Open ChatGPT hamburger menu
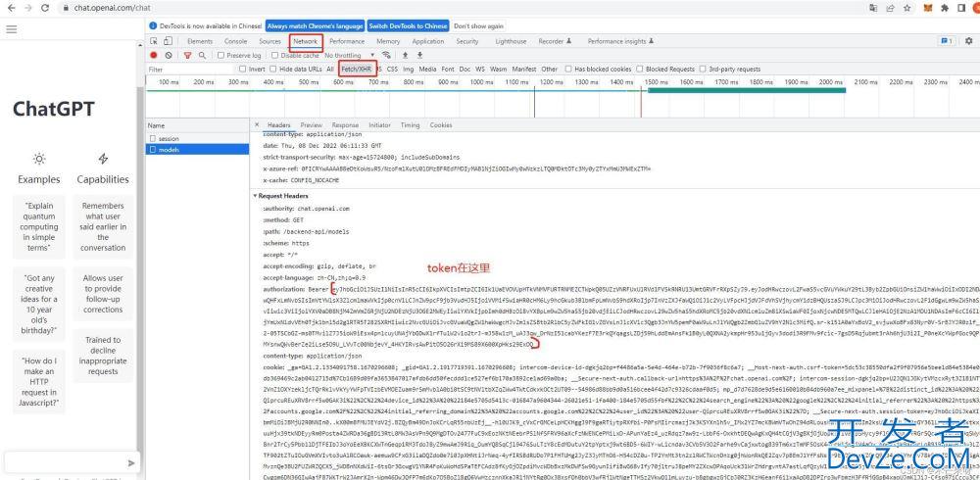This screenshot has width=980, height=480. 11,29
